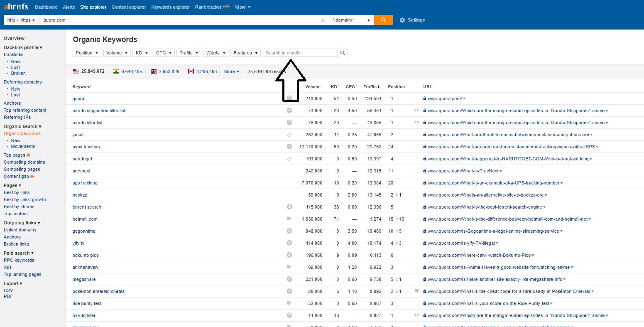Open SERP features badge for gogoanime
This screenshot has width=644, height=327.
[289, 231]
